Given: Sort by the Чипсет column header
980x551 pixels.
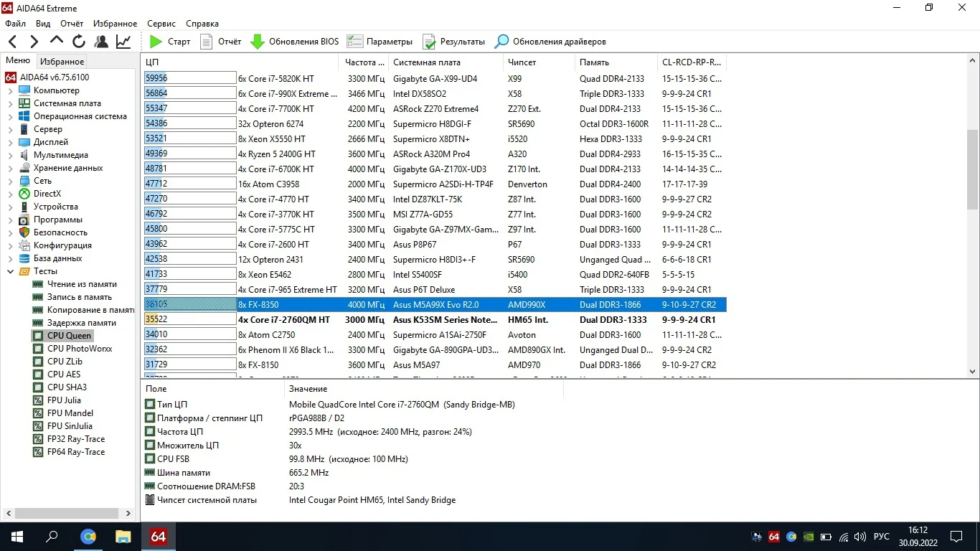Looking at the screenshot, I should coord(539,62).
